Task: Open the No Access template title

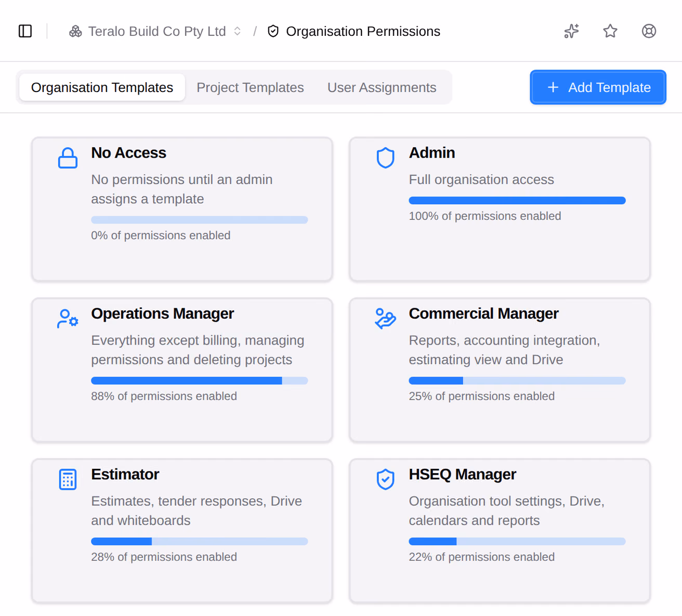Action: (128, 153)
